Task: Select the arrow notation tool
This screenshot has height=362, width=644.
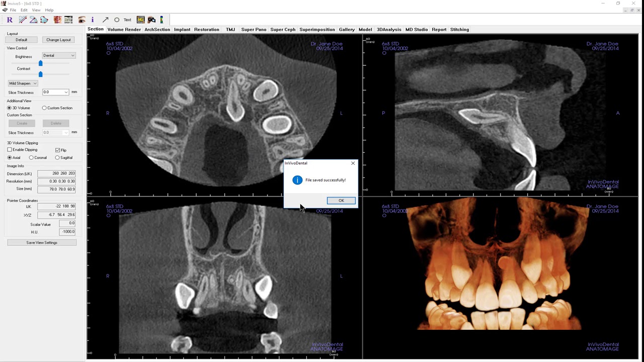Action: (105, 20)
